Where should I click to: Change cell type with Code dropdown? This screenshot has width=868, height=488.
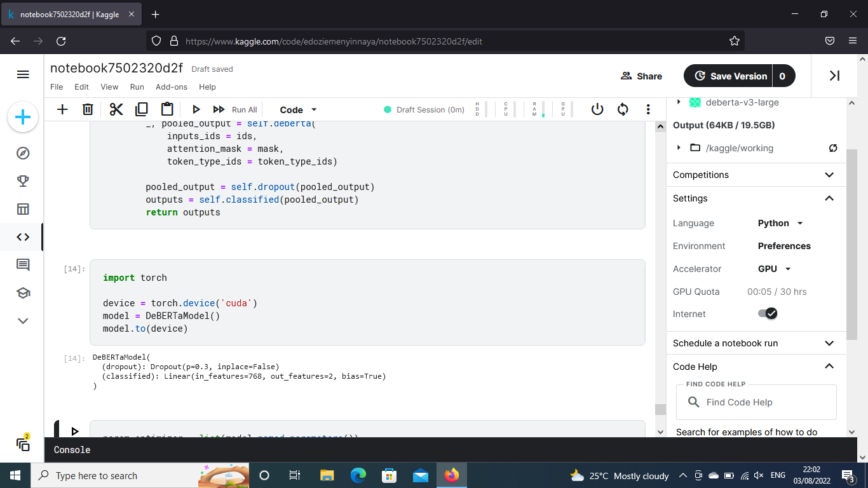(298, 109)
